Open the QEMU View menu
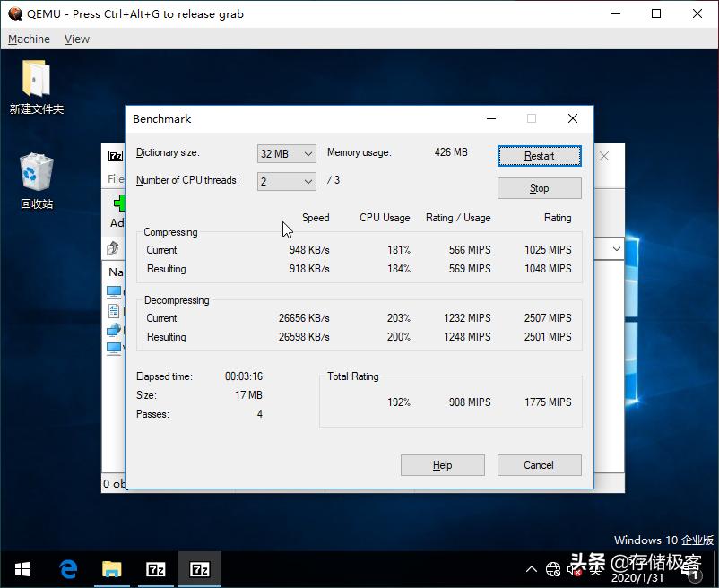Image resolution: width=719 pixels, height=588 pixels. point(76,39)
